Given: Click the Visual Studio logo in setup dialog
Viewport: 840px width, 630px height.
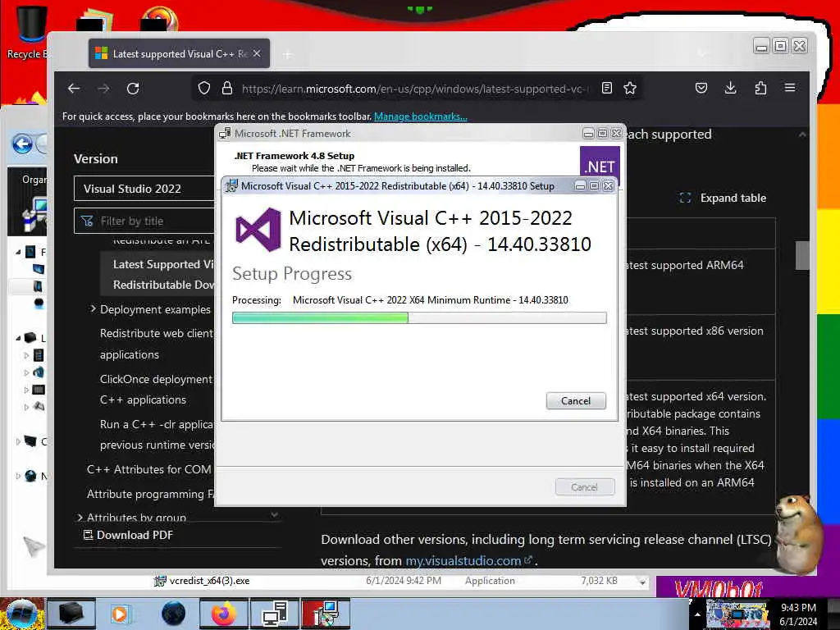Looking at the screenshot, I should point(258,230).
